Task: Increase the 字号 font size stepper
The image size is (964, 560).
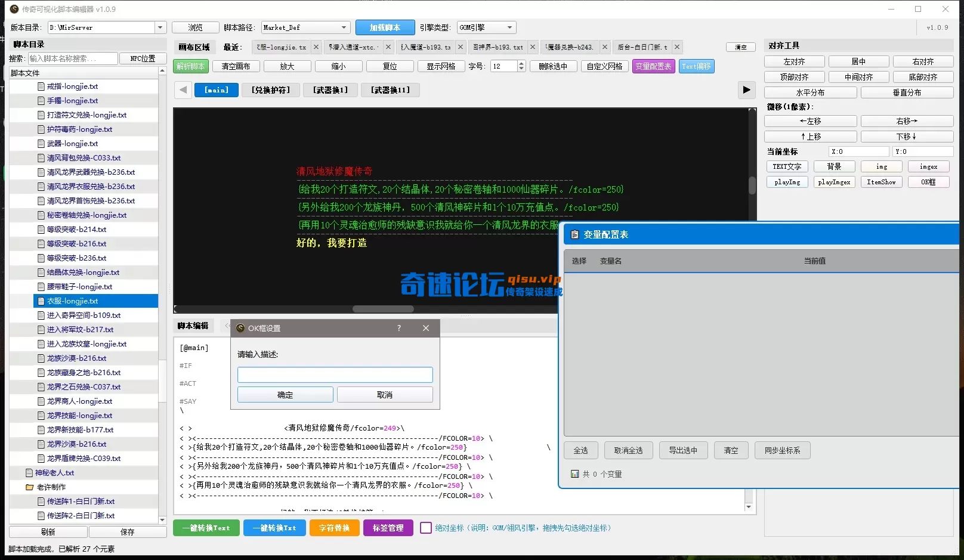Action: coord(521,64)
